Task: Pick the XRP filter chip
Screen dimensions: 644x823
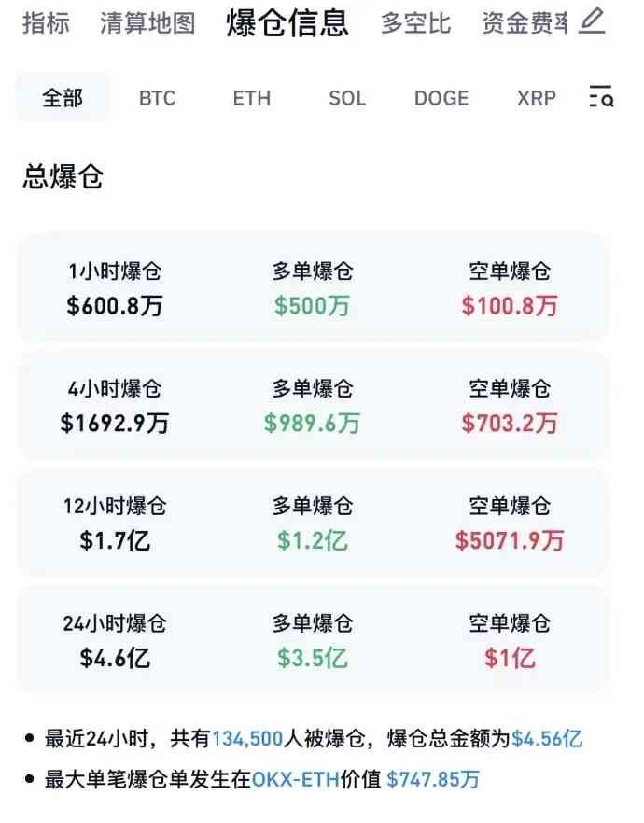Action: click(537, 98)
